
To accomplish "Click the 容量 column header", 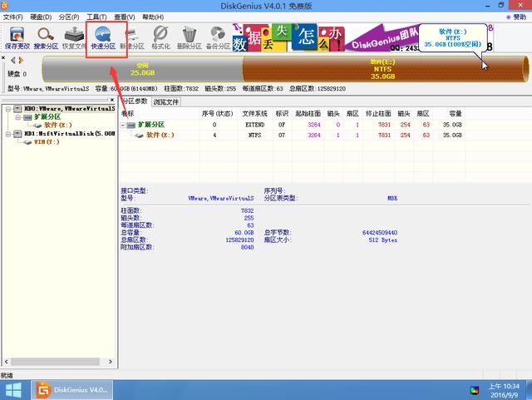I will pos(456,113).
